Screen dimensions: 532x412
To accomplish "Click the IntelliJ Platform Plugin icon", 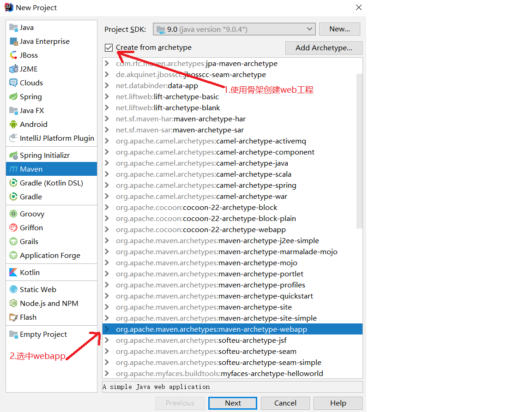I will 13,138.
